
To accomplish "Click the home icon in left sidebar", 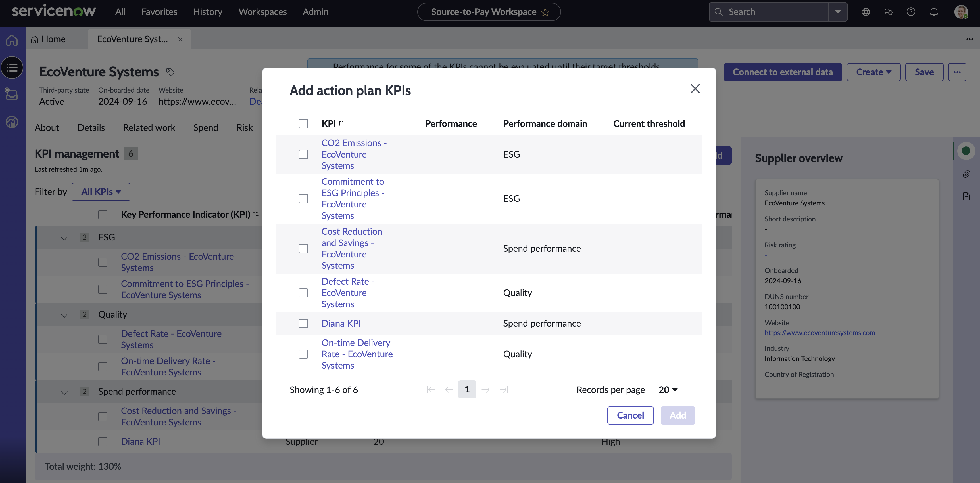I will point(12,40).
